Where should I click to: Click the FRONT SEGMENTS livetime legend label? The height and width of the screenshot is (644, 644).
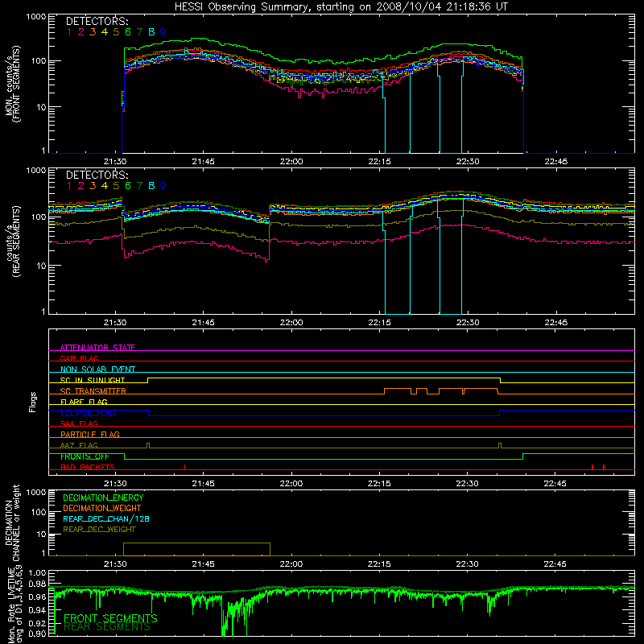pos(110,618)
